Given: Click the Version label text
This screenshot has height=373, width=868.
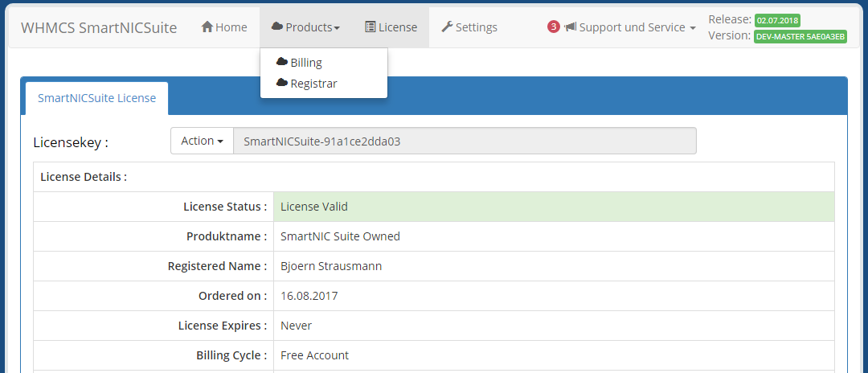Looking at the screenshot, I should pos(730,36).
